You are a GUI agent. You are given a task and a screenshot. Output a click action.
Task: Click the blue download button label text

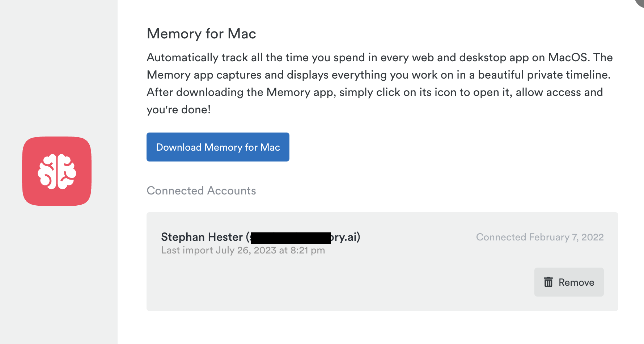217,147
